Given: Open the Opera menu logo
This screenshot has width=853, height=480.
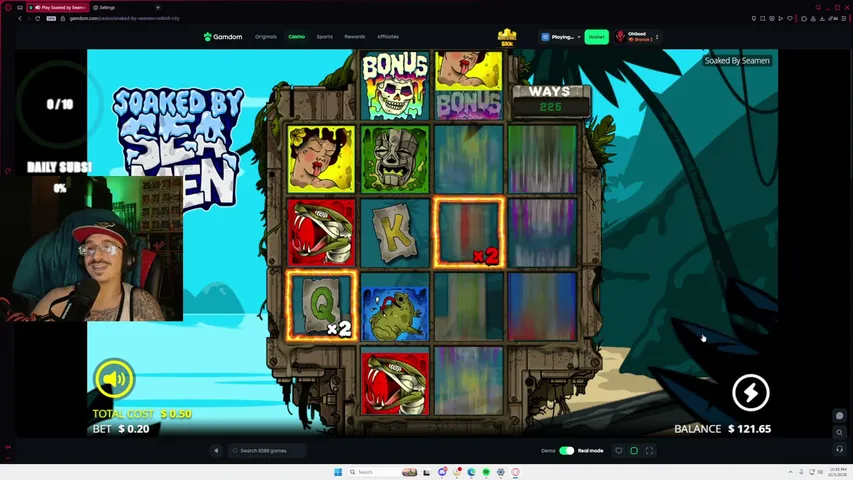Looking at the screenshot, I should click(x=8, y=8).
